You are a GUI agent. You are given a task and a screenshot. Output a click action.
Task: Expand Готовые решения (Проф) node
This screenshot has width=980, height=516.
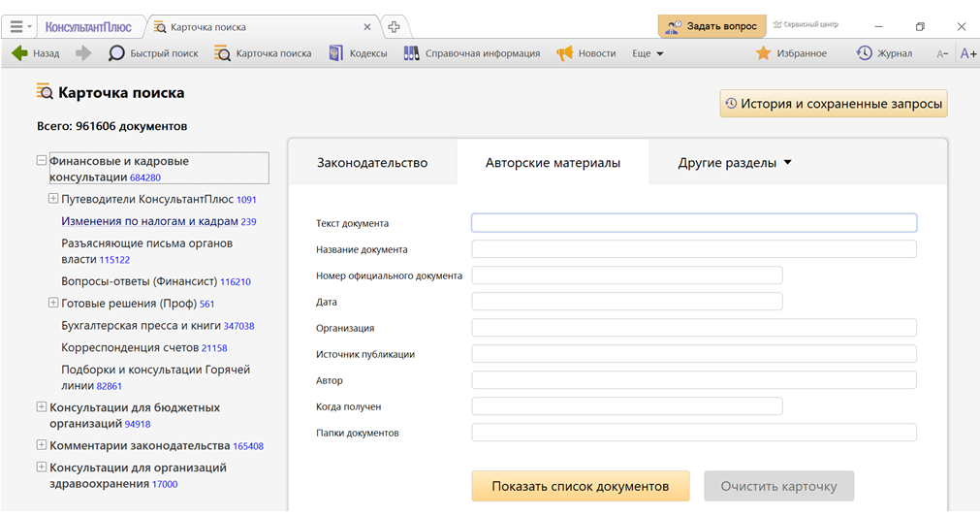pos(53,303)
